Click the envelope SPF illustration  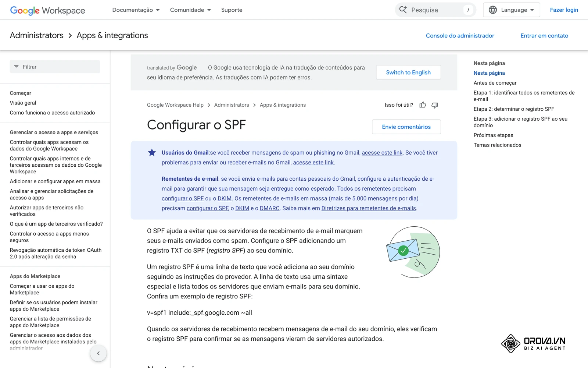413,252
